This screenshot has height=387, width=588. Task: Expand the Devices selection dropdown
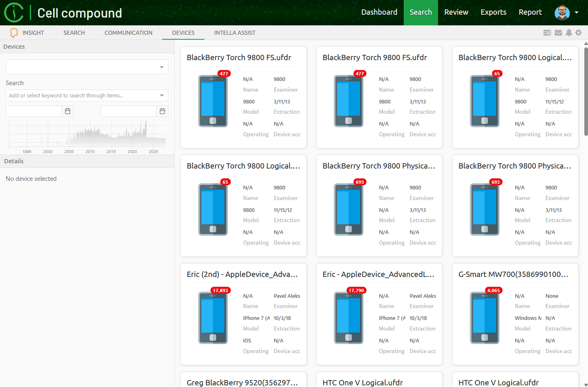pyautogui.click(x=162, y=67)
